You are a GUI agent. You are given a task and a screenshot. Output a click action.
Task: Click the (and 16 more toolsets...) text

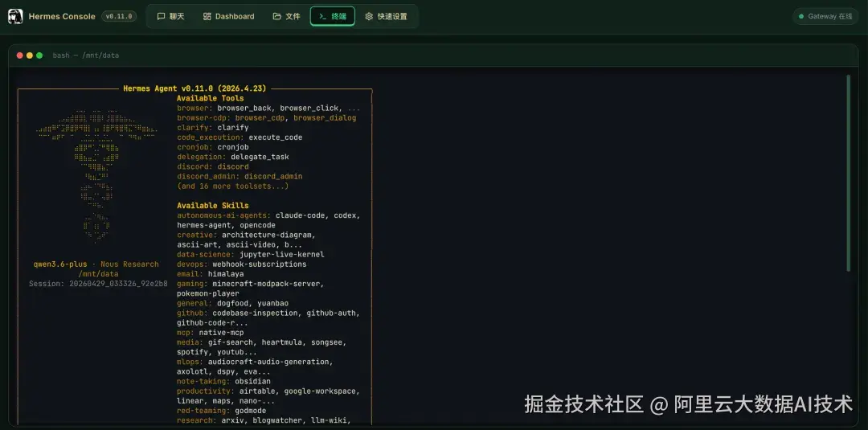click(x=233, y=186)
